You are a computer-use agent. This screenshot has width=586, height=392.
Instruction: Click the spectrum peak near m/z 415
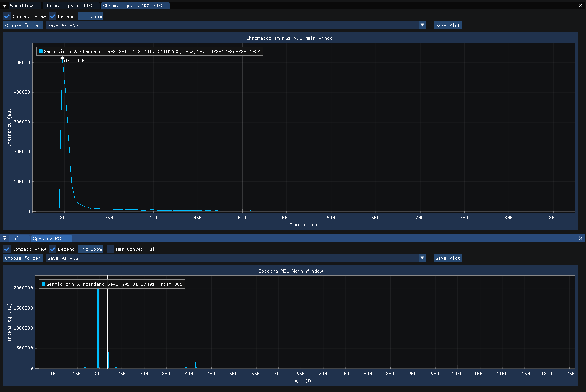click(195, 365)
